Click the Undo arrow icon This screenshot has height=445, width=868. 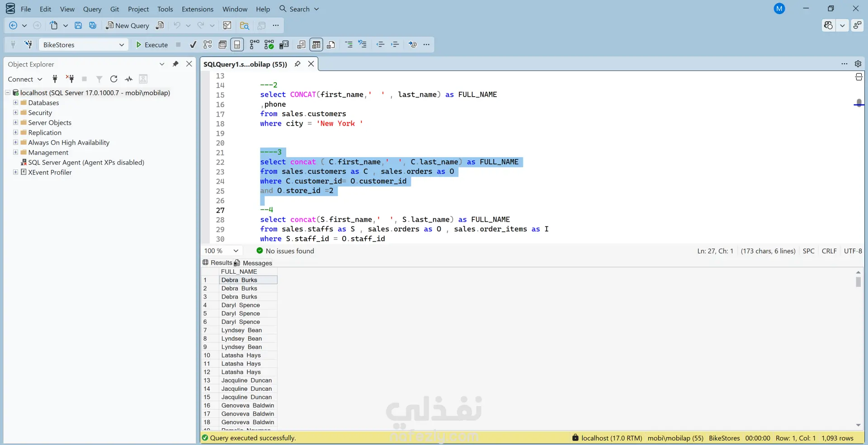[x=177, y=25]
